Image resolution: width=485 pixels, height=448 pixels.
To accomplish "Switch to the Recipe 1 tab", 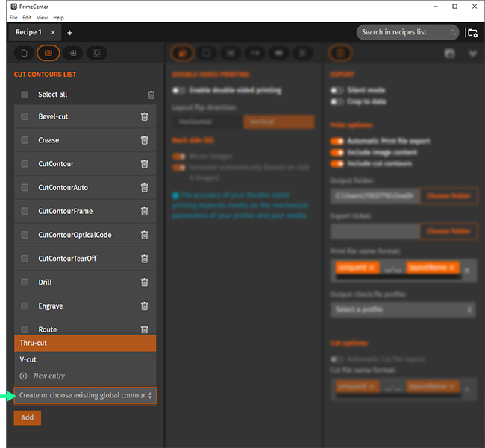I will tap(29, 33).
